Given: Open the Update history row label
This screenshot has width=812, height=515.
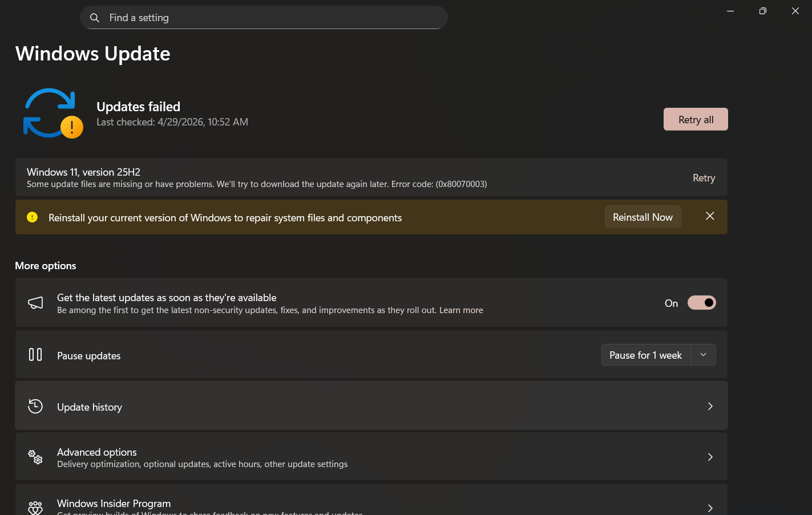Looking at the screenshot, I should click(x=90, y=407).
